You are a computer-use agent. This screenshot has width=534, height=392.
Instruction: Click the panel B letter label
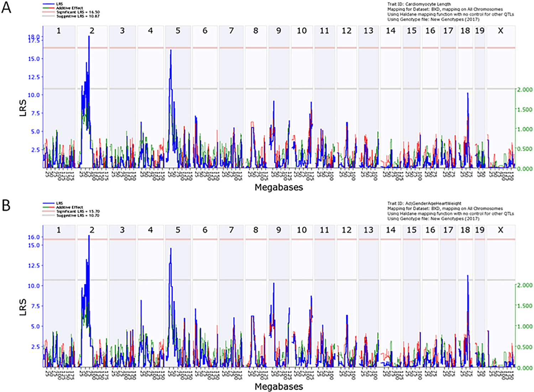tap(6, 206)
